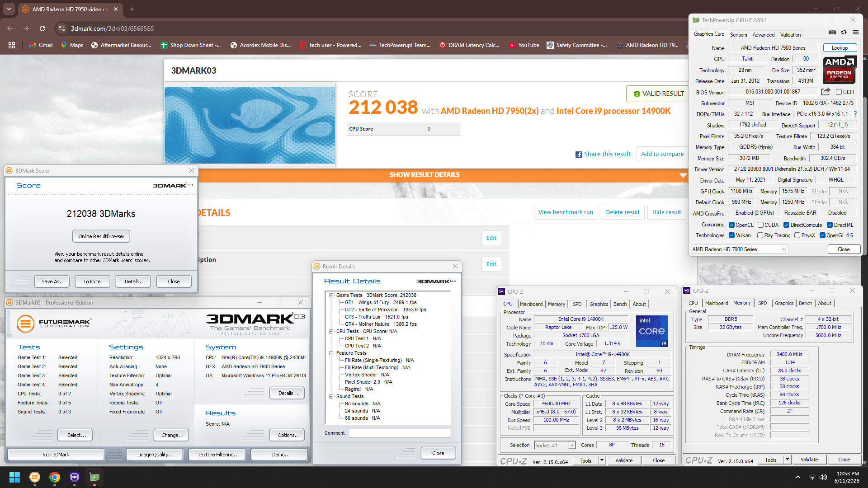Switch to the Sensors tab in GPU-Z

pos(738,34)
